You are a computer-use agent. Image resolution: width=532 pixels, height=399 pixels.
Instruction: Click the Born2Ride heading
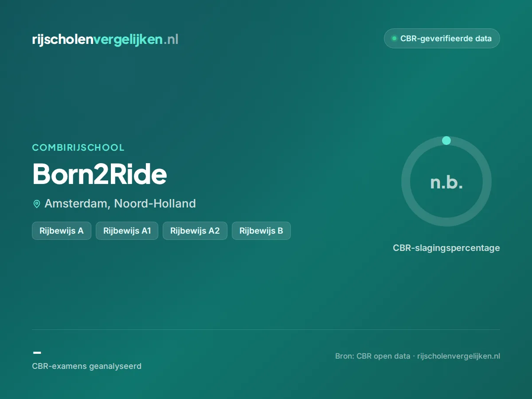click(x=100, y=174)
